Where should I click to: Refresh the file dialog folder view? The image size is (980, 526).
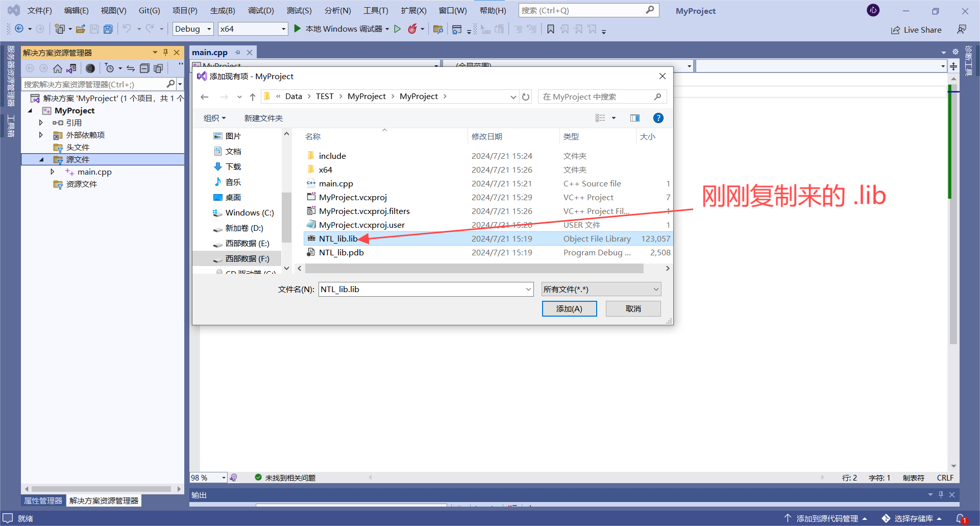(526, 97)
